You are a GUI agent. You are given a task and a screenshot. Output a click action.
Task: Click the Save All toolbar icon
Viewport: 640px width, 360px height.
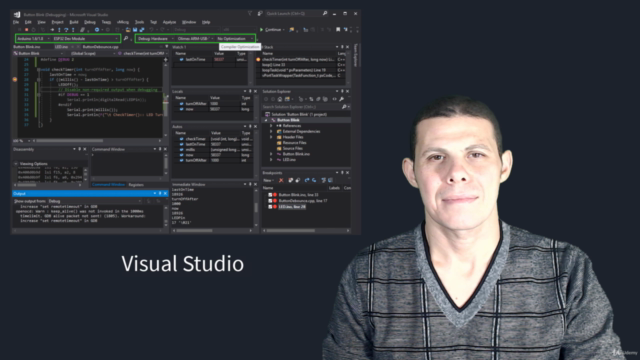tap(142, 30)
